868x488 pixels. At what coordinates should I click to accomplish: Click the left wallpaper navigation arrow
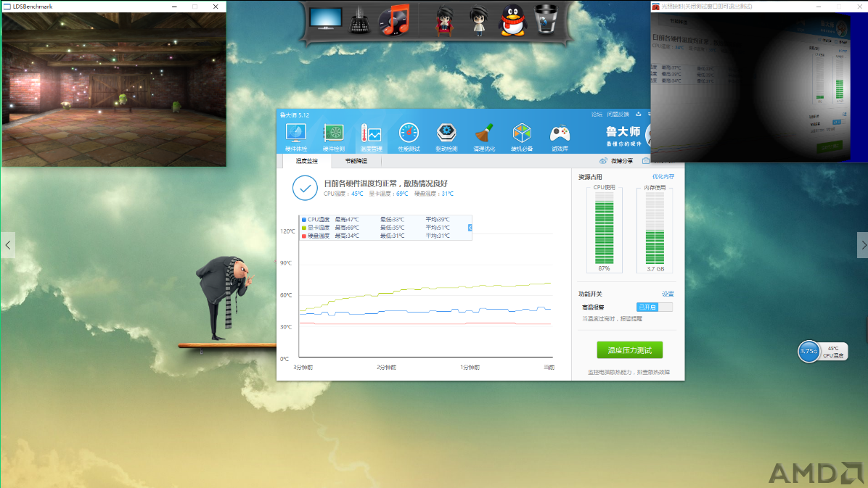pos(8,245)
